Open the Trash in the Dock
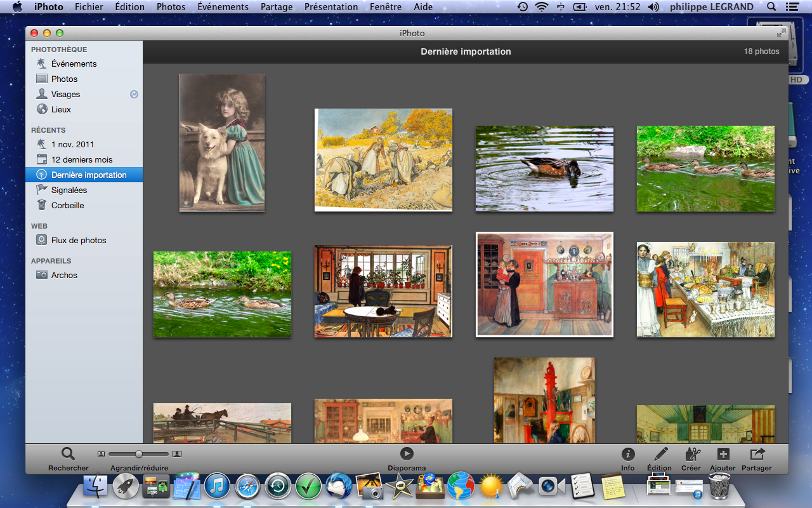Viewport: 812px width, 508px height. (719, 486)
